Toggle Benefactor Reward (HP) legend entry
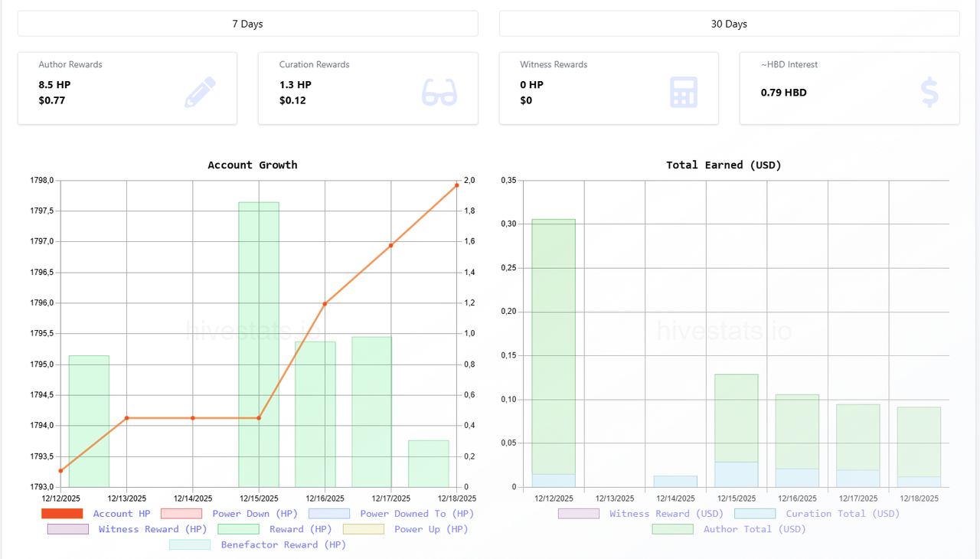The height and width of the screenshot is (559, 980). pos(258,544)
